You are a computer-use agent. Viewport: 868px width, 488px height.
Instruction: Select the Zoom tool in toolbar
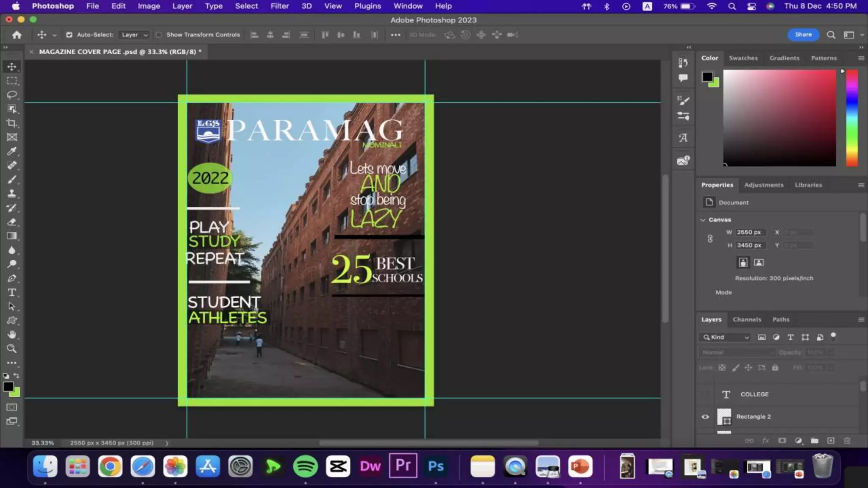(12, 349)
